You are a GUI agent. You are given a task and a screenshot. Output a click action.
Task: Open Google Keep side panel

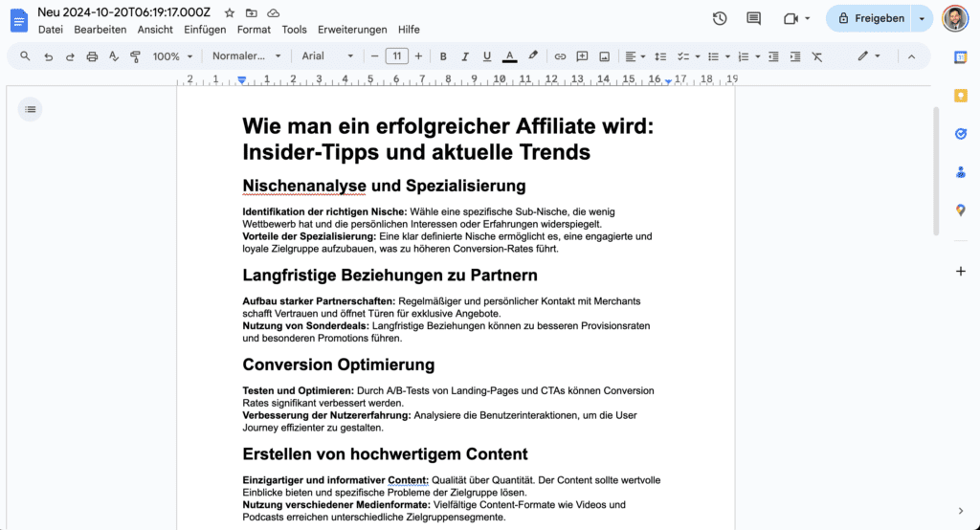[x=961, y=96]
